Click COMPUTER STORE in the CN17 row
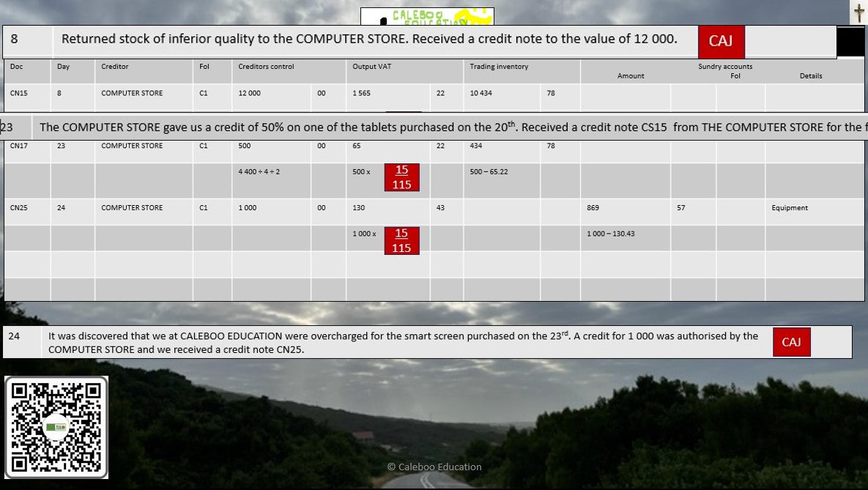 (x=132, y=146)
